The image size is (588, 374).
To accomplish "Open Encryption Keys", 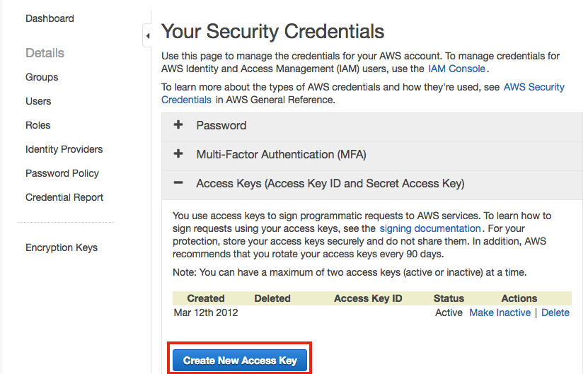I will click(x=62, y=247).
